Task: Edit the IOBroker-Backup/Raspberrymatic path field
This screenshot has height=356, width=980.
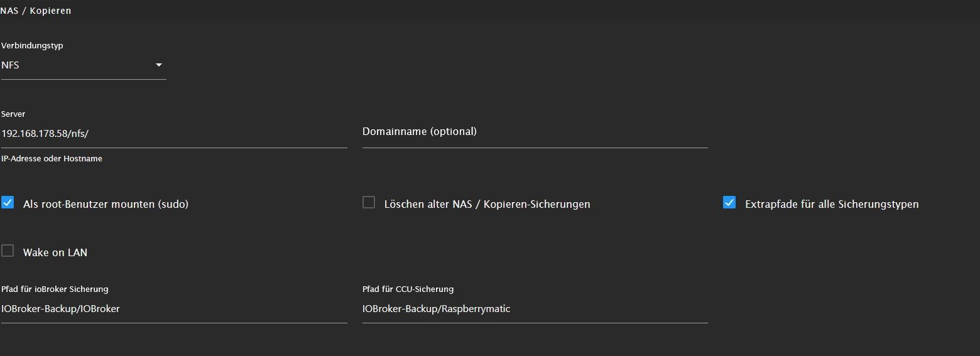Action: coord(535,309)
